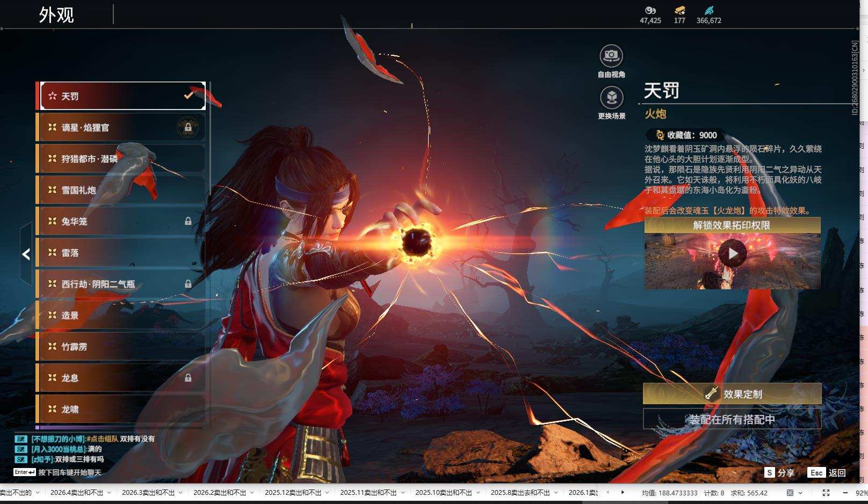
Task: Click the 外观 page title
Action: 56,14
